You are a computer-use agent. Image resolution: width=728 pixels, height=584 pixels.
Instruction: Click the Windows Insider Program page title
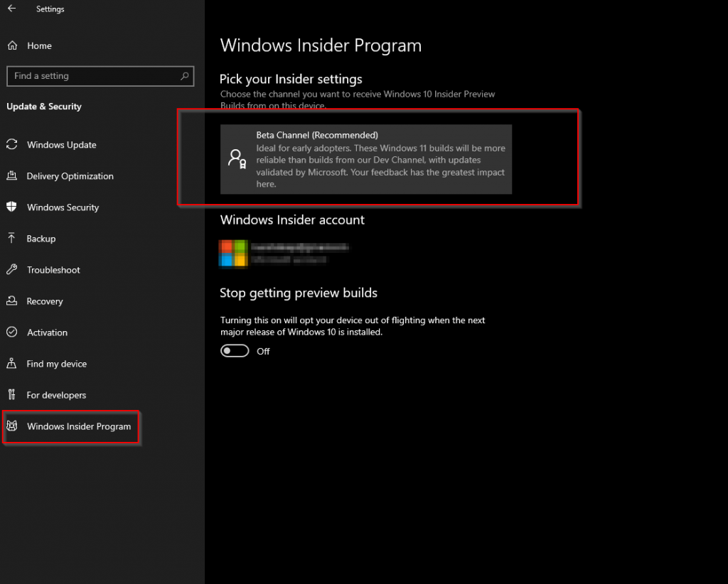tap(321, 45)
